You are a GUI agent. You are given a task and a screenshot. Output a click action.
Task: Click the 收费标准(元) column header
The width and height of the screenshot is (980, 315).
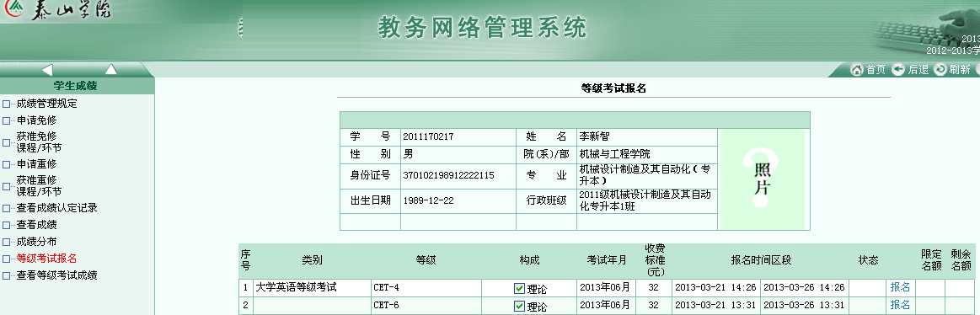click(654, 260)
